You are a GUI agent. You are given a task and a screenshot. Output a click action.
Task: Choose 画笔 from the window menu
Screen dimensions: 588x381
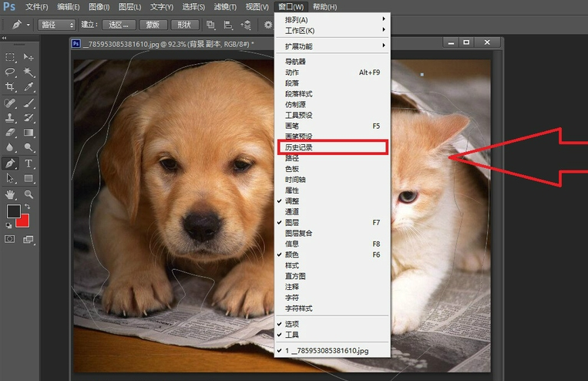332,126
